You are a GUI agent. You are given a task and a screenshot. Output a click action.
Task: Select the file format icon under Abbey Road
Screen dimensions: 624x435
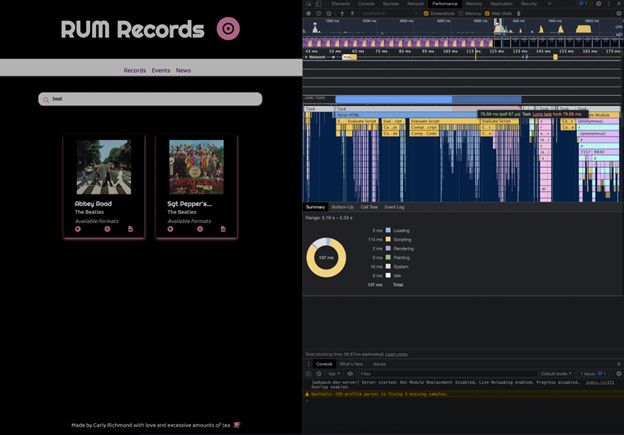(x=130, y=229)
